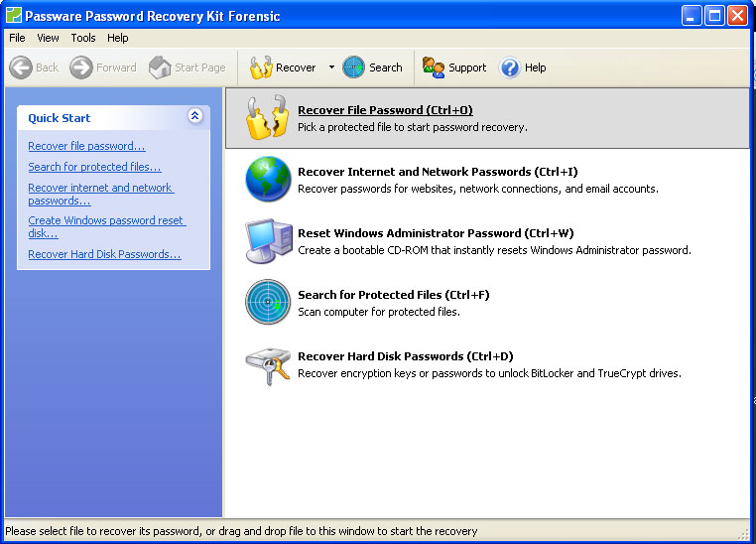
Task: Select 'Search for Protected Files (Ctrl+F)' heading
Action: pyautogui.click(x=394, y=295)
